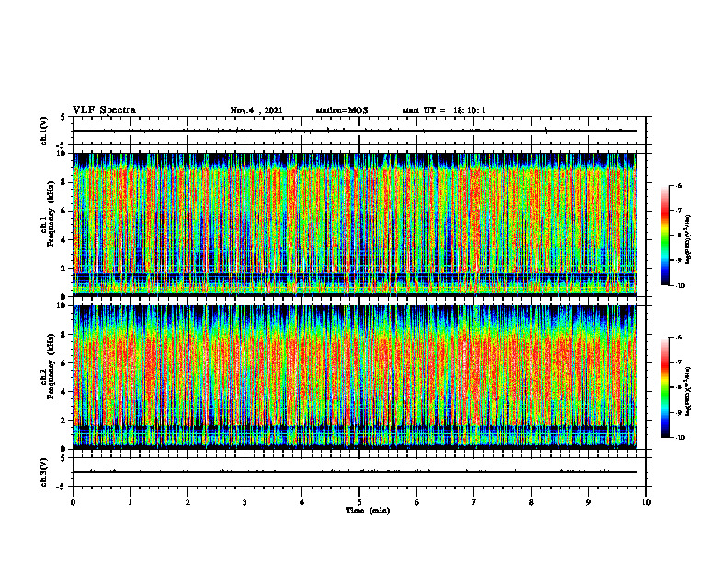Click the time axis tick label "0"
The image size is (728, 563).
pyautogui.click(x=73, y=502)
